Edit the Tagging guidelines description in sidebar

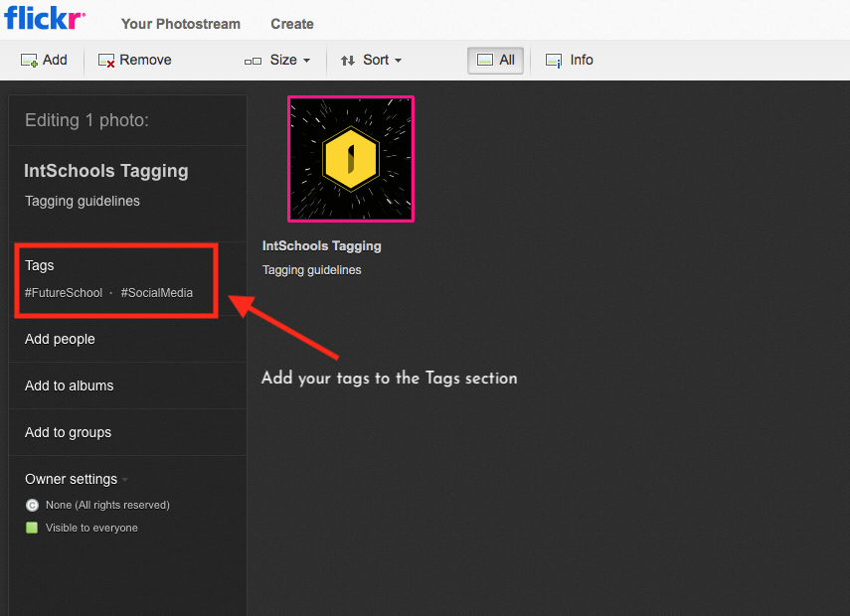click(x=83, y=201)
